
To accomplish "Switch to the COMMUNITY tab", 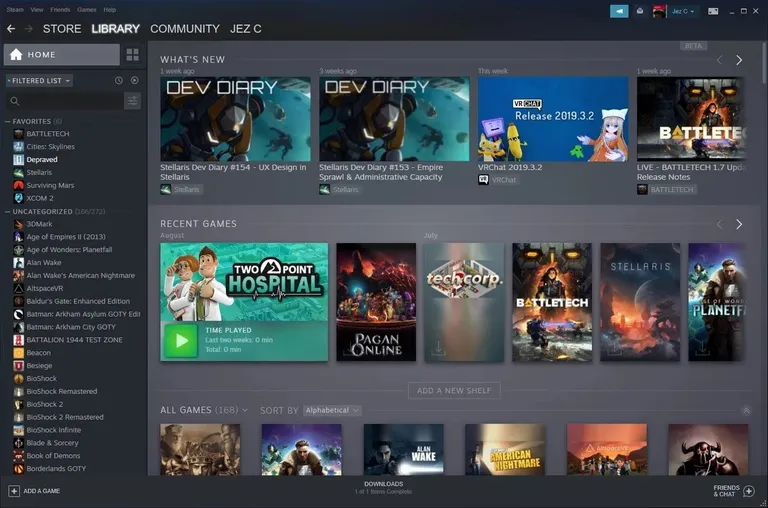I will (x=185, y=29).
